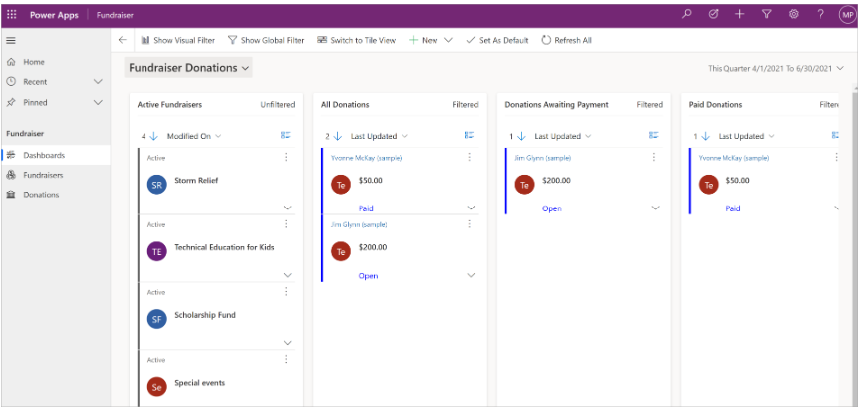Open more options for Storm Relief card
Image resolution: width=868 pixels, height=416 pixels.
(x=286, y=158)
